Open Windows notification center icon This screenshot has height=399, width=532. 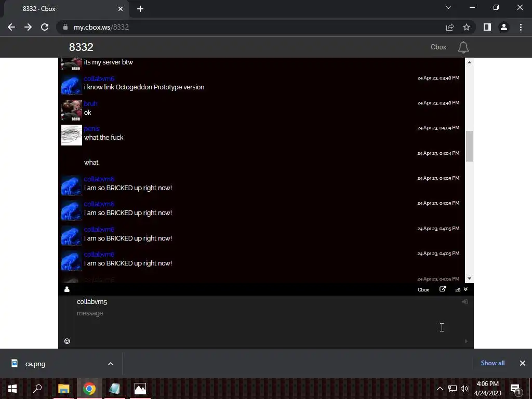tap(515, 389)
